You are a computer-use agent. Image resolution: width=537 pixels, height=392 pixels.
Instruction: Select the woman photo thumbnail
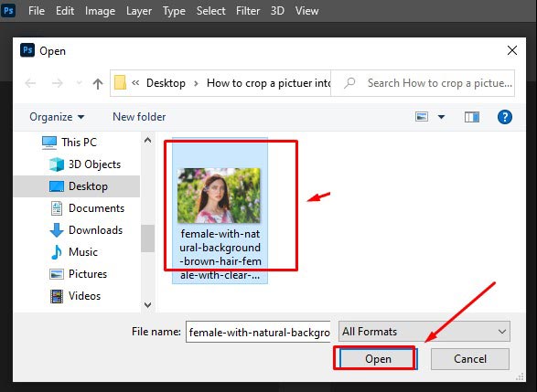tap(219, 196)
